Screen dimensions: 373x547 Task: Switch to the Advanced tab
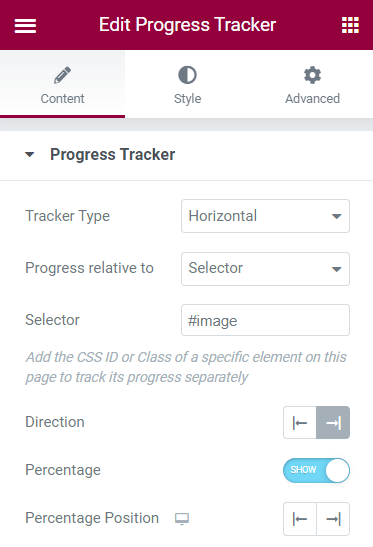[x=312, y=84]
